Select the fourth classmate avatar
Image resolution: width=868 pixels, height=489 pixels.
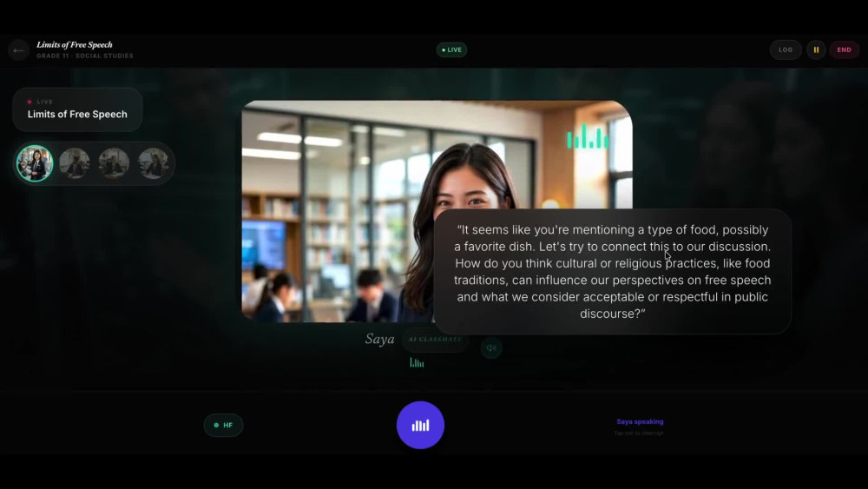click(x=154, y=163)
